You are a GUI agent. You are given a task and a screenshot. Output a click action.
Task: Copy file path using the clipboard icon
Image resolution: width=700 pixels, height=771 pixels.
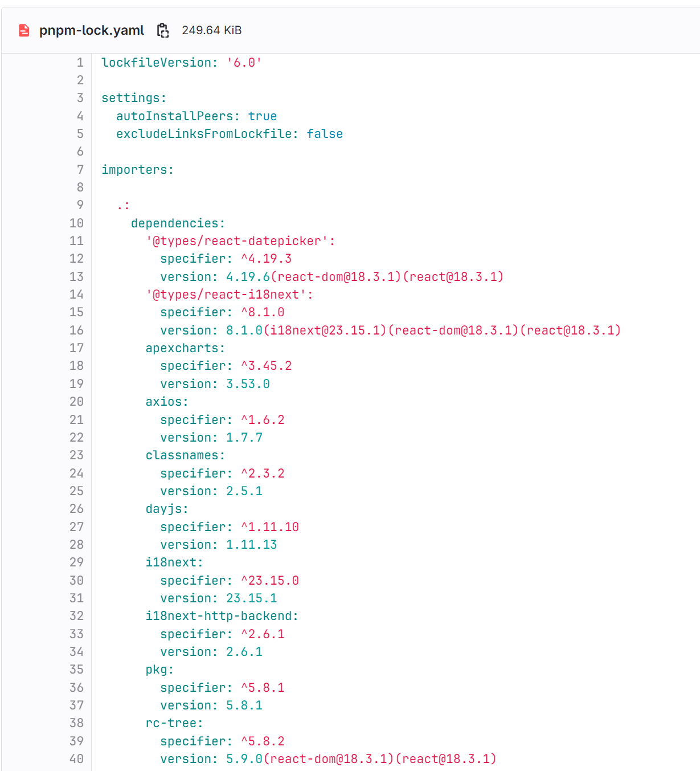(163, 30)
